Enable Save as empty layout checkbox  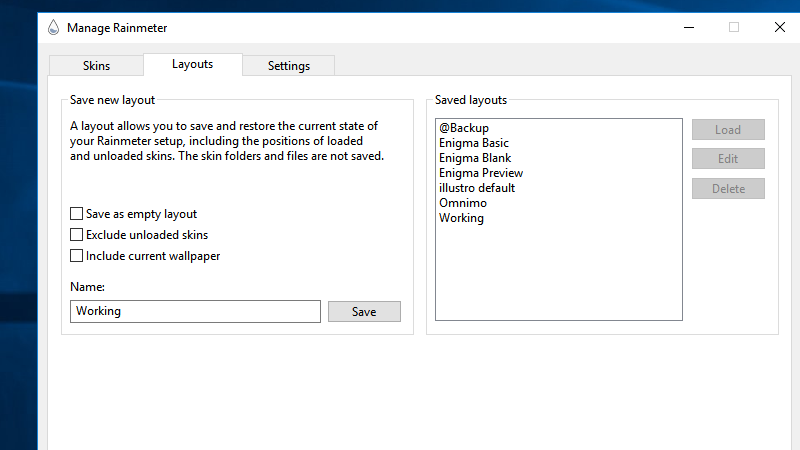(77, 214)
